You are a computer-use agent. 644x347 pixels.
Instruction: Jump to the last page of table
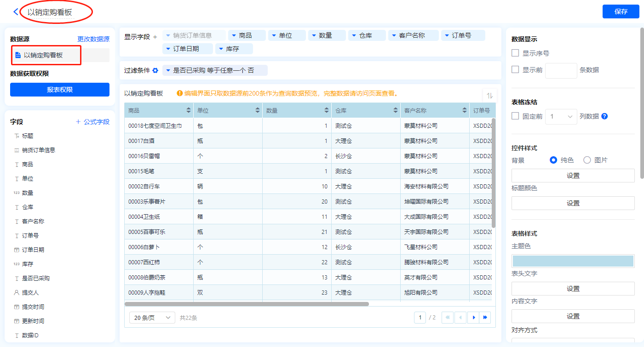point(485,318)
